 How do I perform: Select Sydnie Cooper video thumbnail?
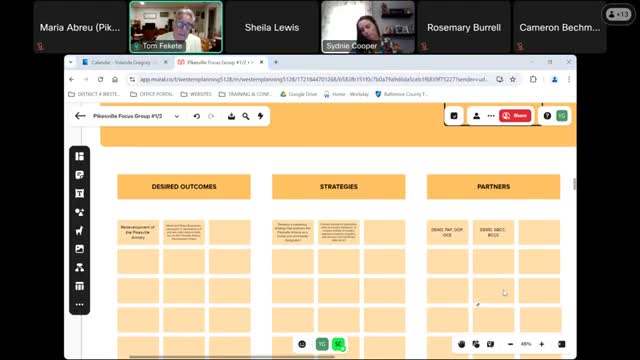[x=368, y=27]
